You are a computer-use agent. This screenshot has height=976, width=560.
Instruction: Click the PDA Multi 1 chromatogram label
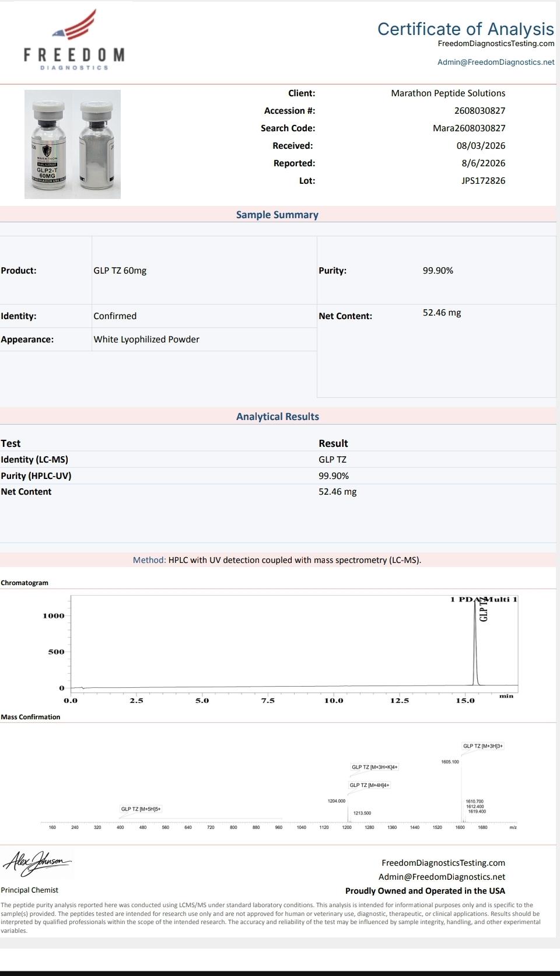point(484,599)
